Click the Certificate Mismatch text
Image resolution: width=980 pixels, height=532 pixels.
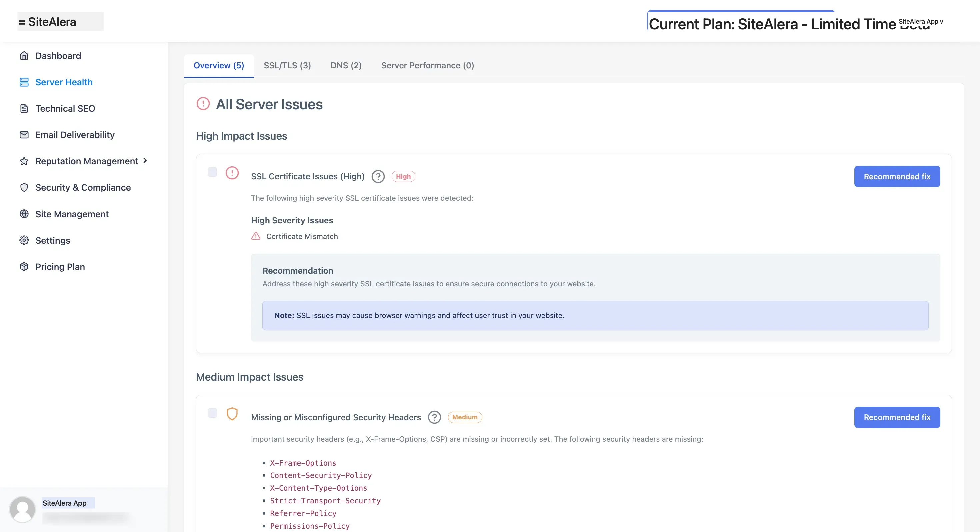pyautogui.click(x=302, y=236)
